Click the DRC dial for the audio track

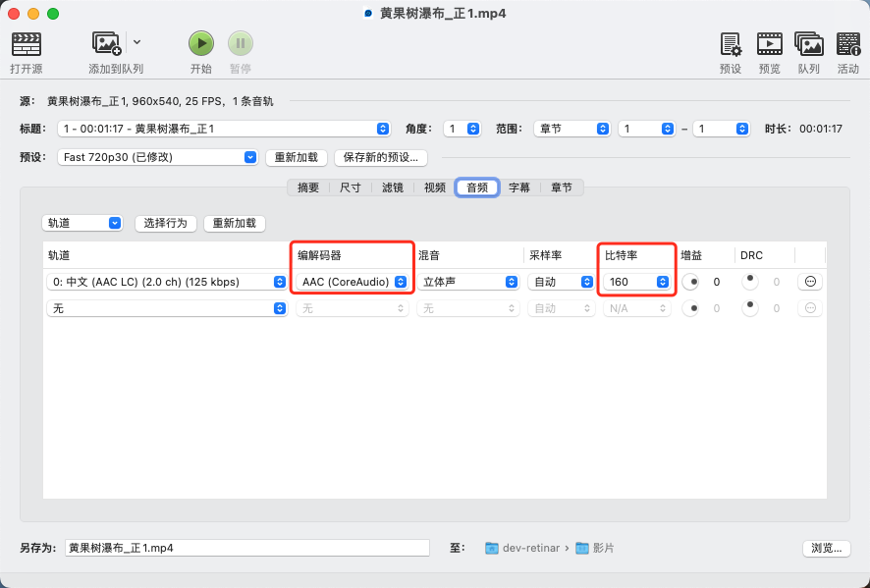pos(748,282)
